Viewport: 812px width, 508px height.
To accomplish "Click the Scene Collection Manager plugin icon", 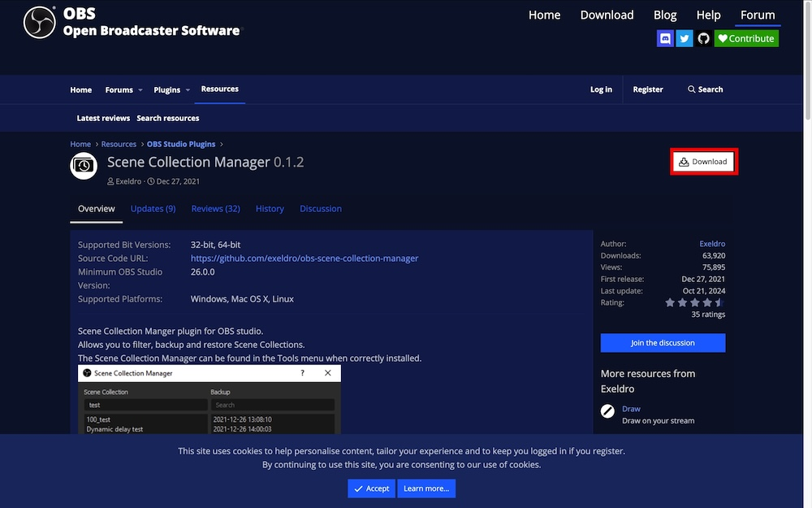I will [x=84, y=166].
